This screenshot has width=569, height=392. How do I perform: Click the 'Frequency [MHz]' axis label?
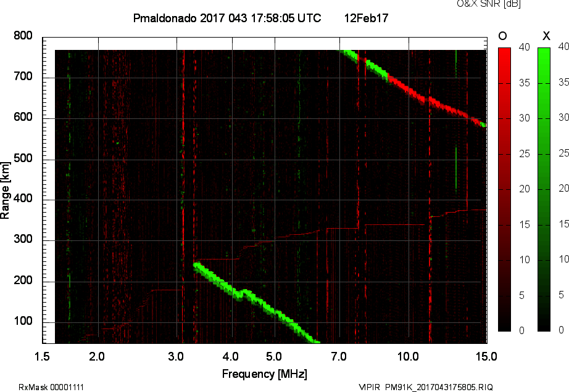point(265,374)
